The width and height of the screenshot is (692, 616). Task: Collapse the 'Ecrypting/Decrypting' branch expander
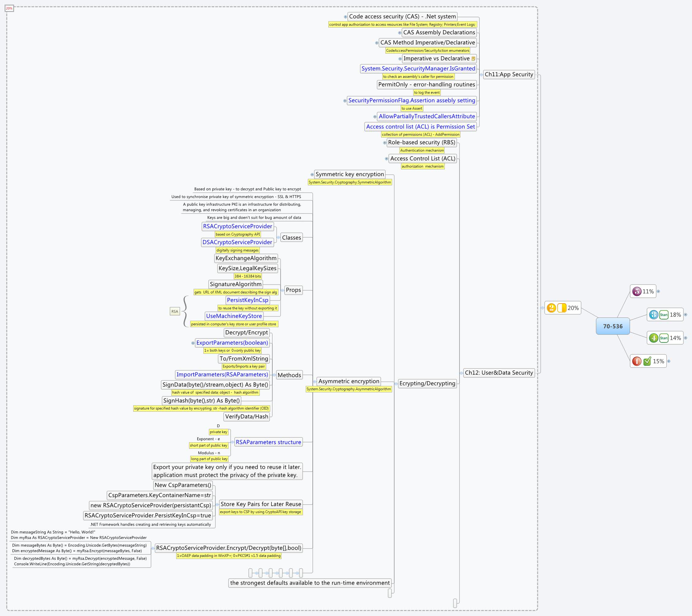pyautogui.click(x=395, y=384)
